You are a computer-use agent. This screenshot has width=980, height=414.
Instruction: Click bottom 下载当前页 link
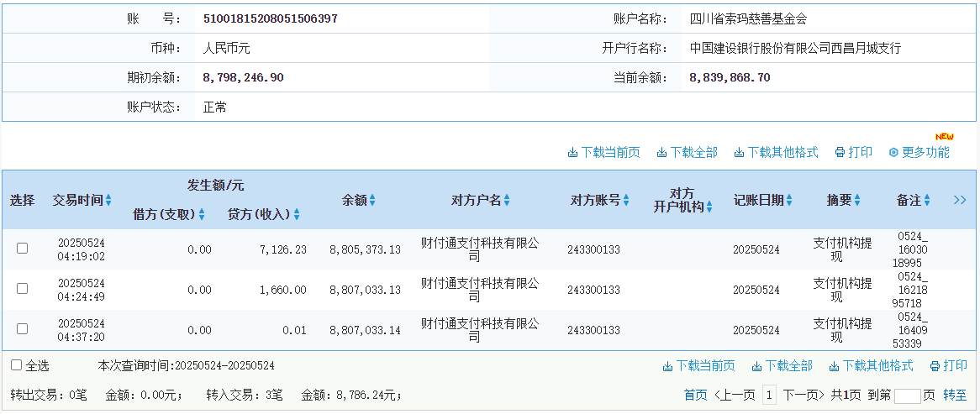[x=698, y=366]
